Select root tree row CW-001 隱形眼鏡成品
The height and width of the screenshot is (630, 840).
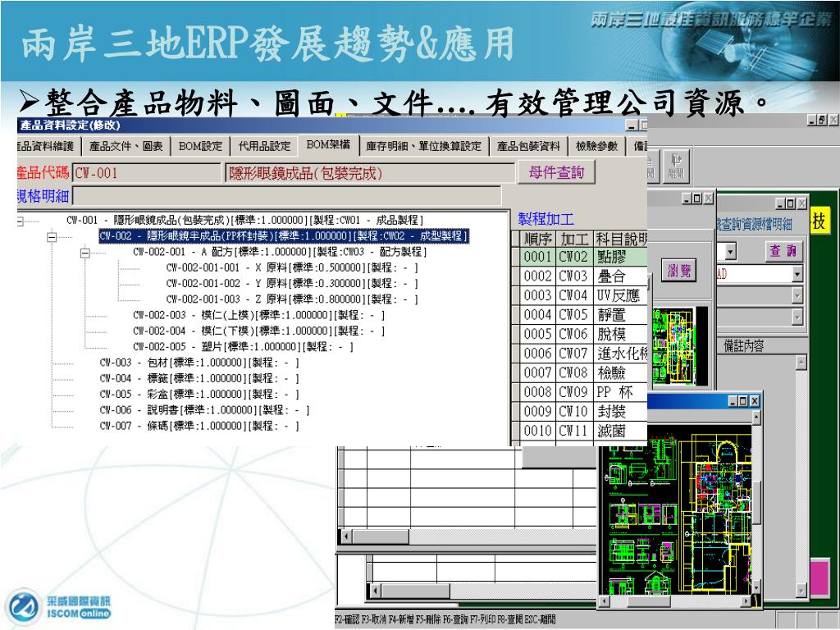(244, 220)
